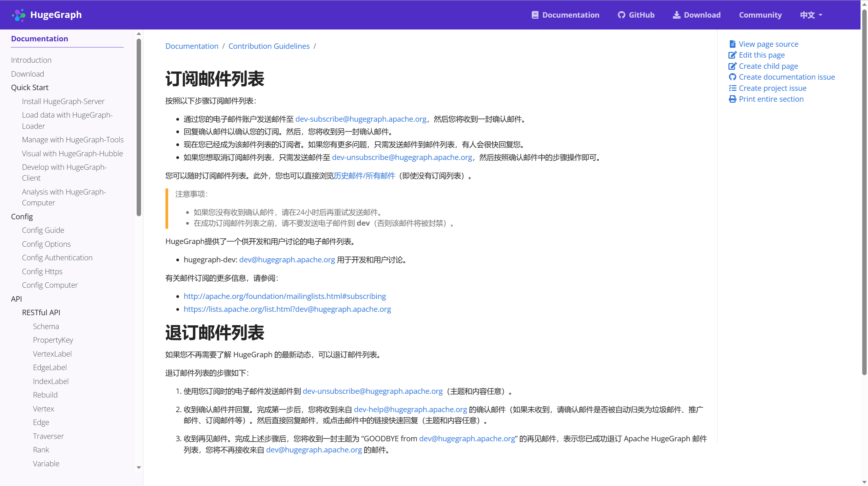868x486 pixels.
Task: Open the mailinglists.html#subscribing link
Action: (x=284, y=296)
